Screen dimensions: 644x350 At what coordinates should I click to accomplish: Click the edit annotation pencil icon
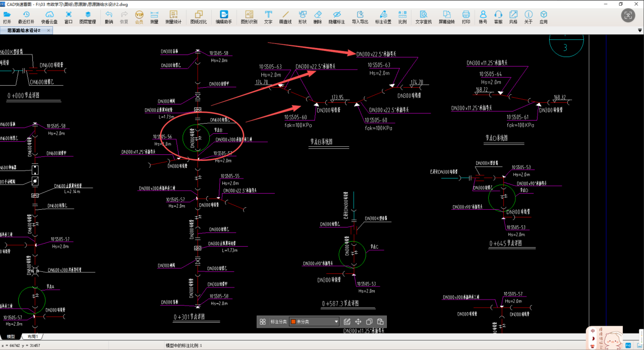[x=347, y=321]
